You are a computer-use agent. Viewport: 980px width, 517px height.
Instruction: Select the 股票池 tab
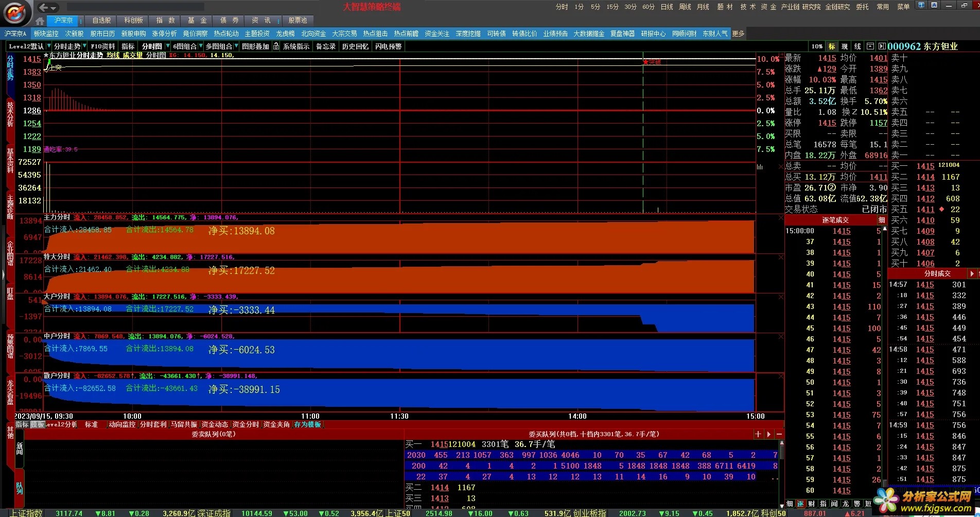tap(297, 21)
